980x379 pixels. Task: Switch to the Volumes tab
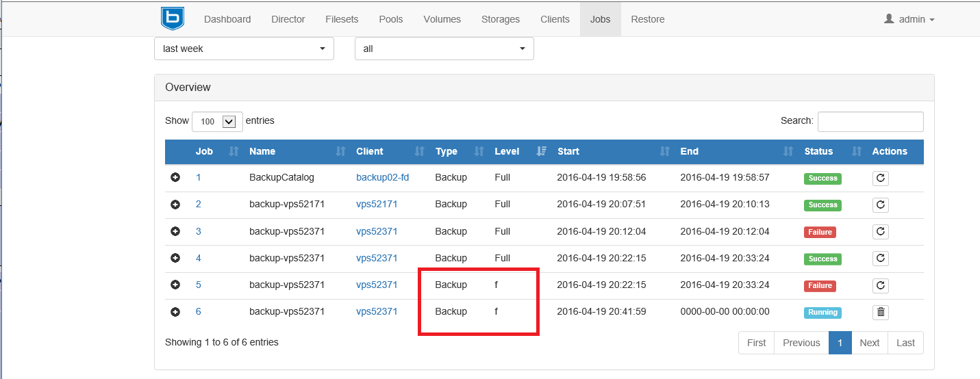[x=442, y=19]
